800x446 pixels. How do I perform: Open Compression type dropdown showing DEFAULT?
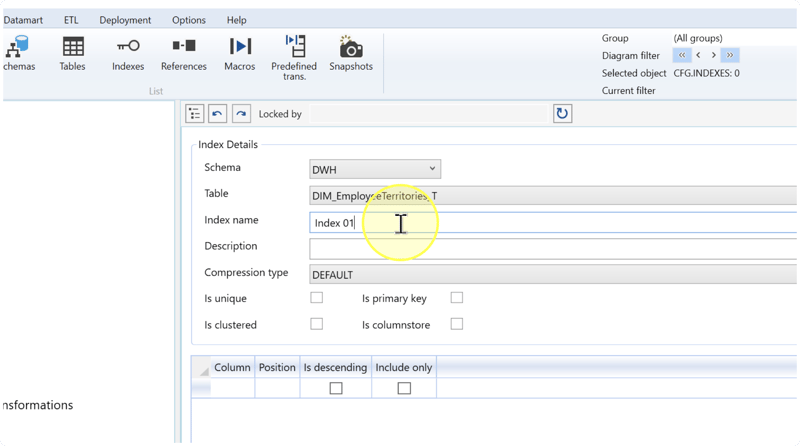(553, 275)
